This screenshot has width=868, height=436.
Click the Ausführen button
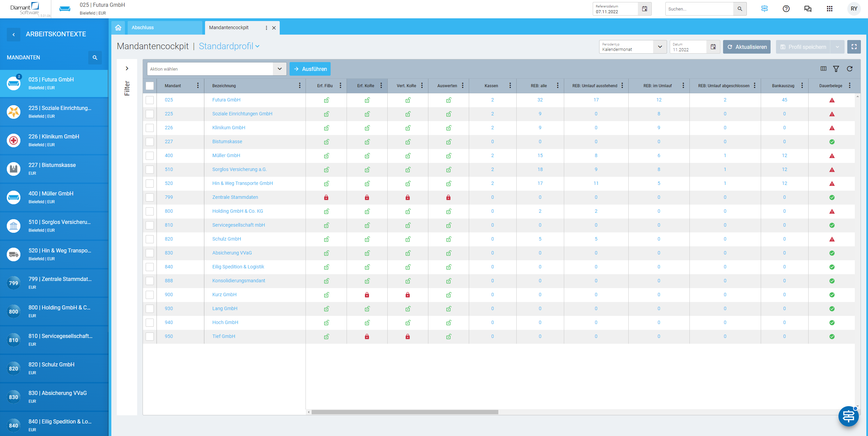[x=310, y=69]
